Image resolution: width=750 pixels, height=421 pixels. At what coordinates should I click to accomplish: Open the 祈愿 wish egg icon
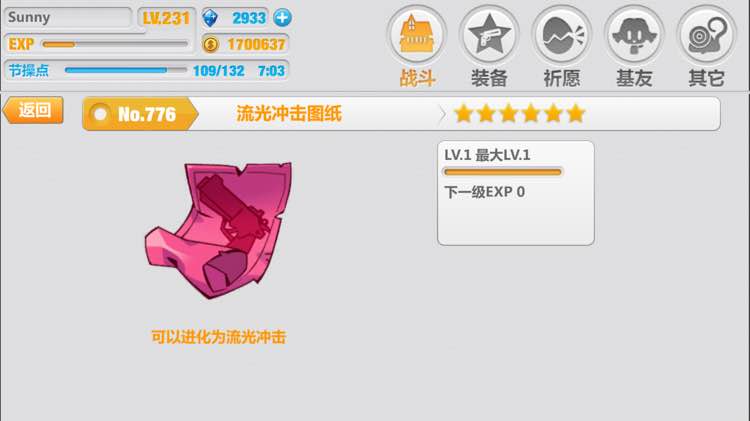pos(562,34)
